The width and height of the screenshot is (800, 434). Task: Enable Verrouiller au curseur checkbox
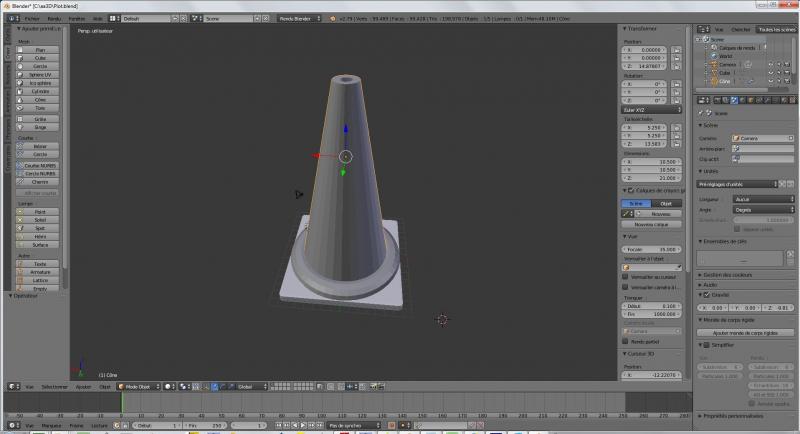626,277
